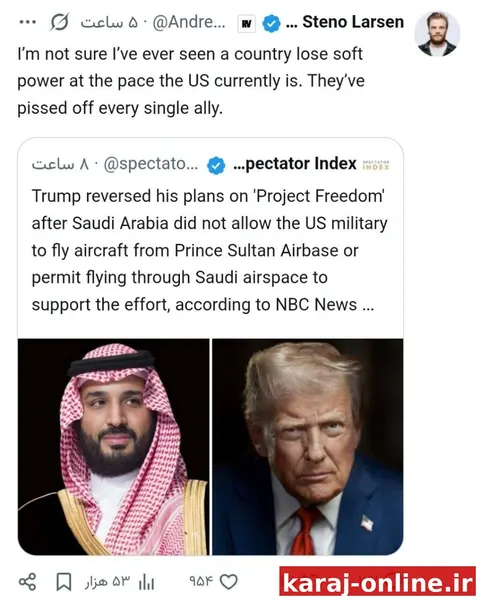Click the karaj-online.ir watermark

click(377, 582)
